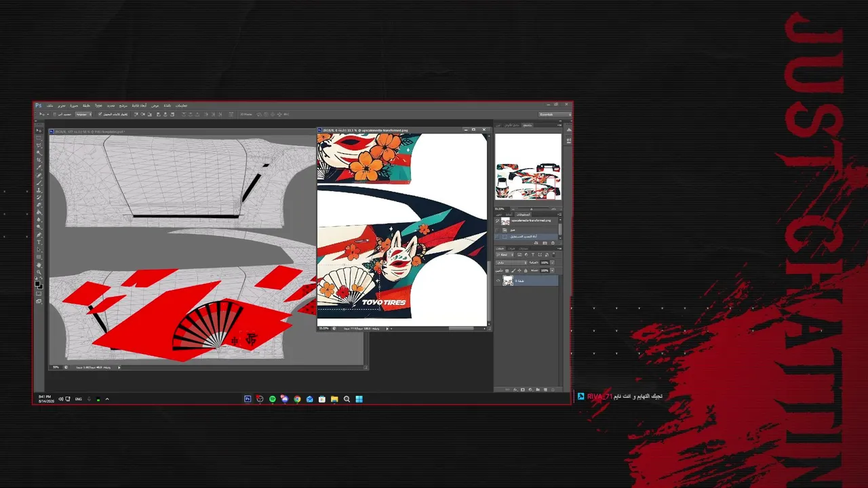Select the Healing Brush tool
The width and height of the screenshot is (868, 488).
(x=39, y=175)
